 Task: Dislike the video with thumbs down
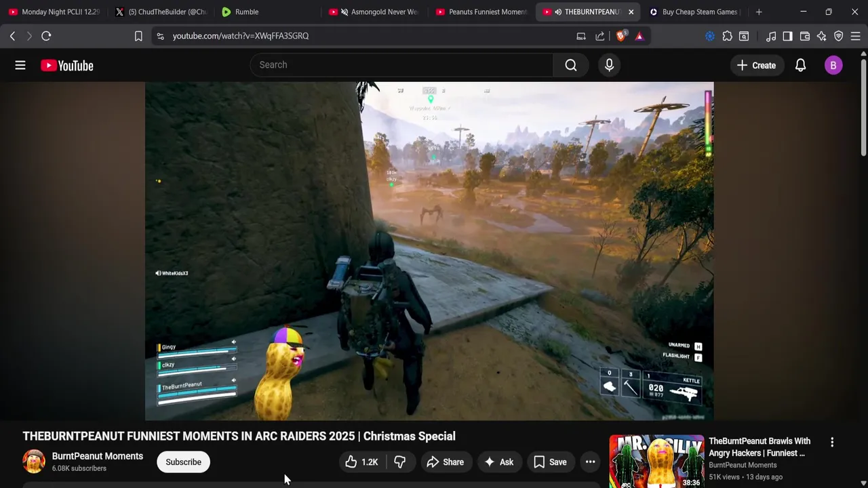click(x=399, y=462)
